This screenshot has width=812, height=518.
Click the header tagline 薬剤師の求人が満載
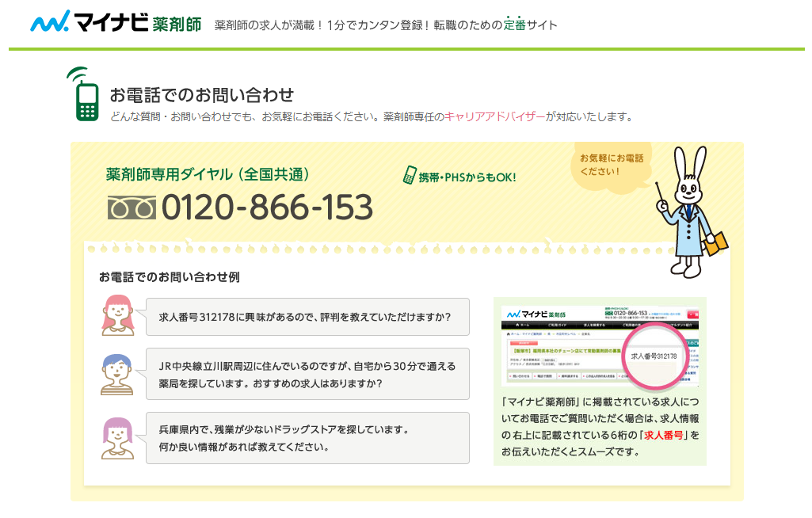[x=386, y=25]
